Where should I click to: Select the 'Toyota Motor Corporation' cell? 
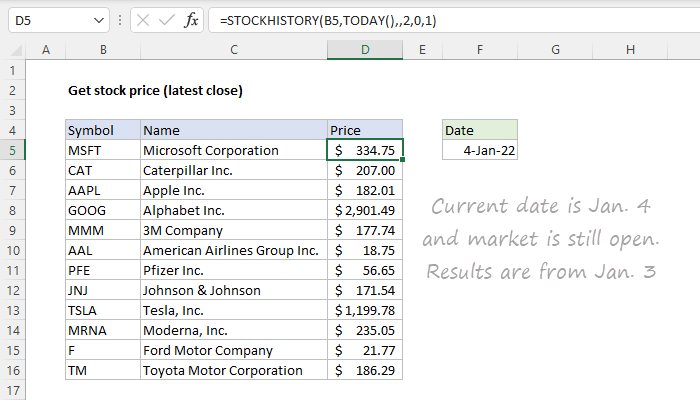[234, 370]
